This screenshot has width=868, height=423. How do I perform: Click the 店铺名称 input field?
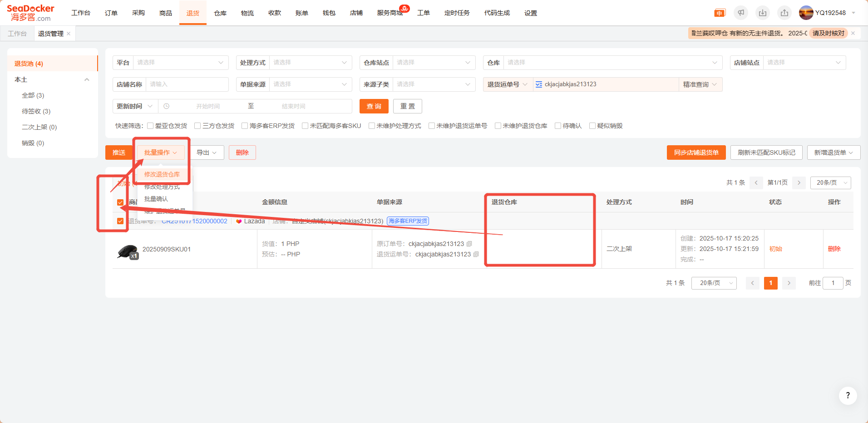pos(187,84)
